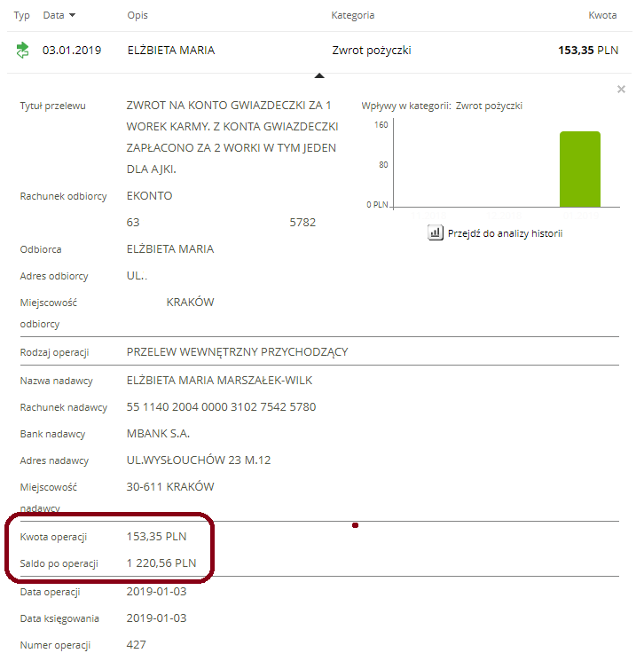The height and width of the screenshot is (661, 644).
Task: Select the date 03.01.2019 in the row
Action: [x=72, y=51]
